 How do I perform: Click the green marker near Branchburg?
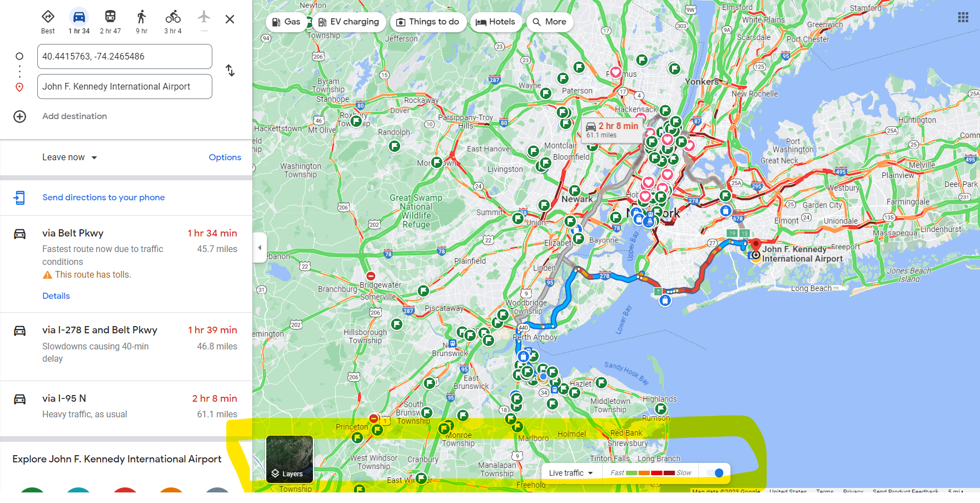coord(424,290)
